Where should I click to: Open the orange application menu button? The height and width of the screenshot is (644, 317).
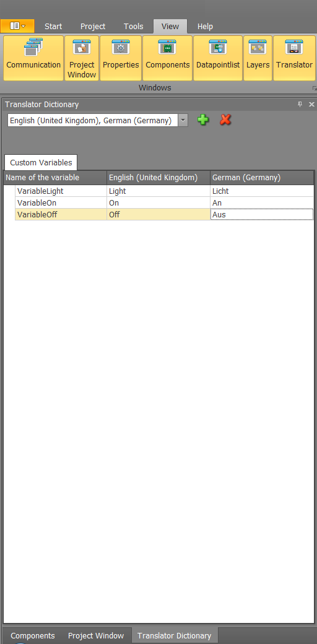[x=17, y=26]
